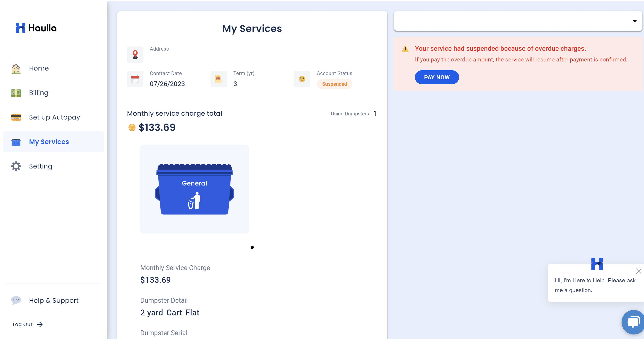The width and height of the screenshot is (644, 339).
Task: Click the Haulla logo in sidebar
Action: click(36, 28)
